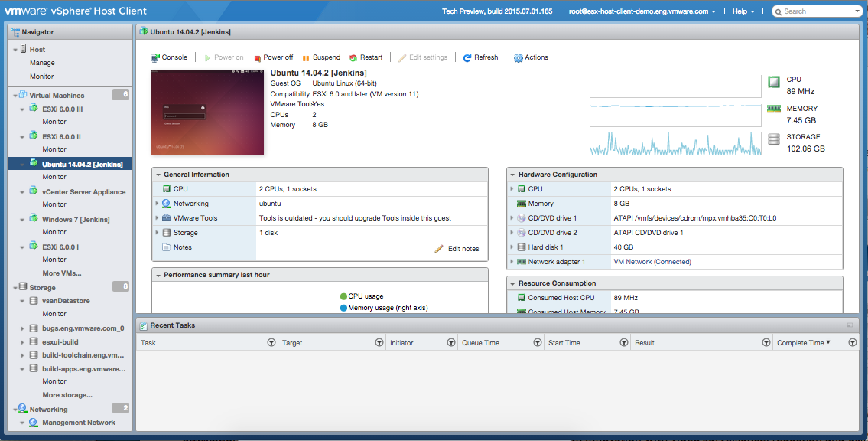Screen dimensions: 868x441
Task: Click the Edit notes link
Action: 457,249
